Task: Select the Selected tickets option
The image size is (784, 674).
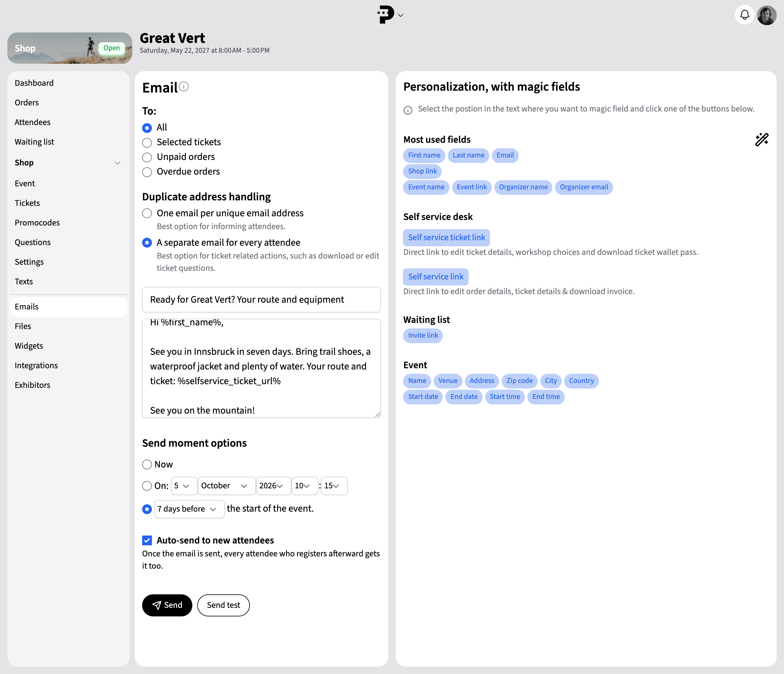Action: [x=147, y=143]
